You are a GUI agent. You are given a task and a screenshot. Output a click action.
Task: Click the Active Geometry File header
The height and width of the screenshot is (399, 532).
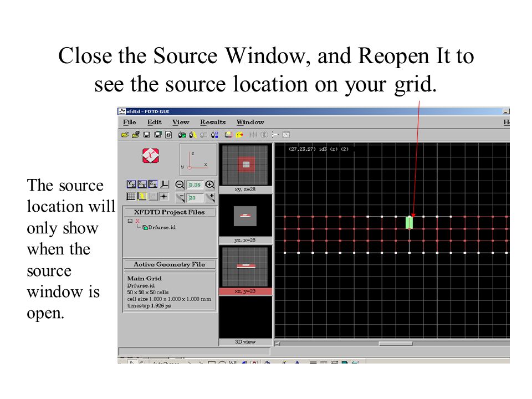[x=170, y=264]
